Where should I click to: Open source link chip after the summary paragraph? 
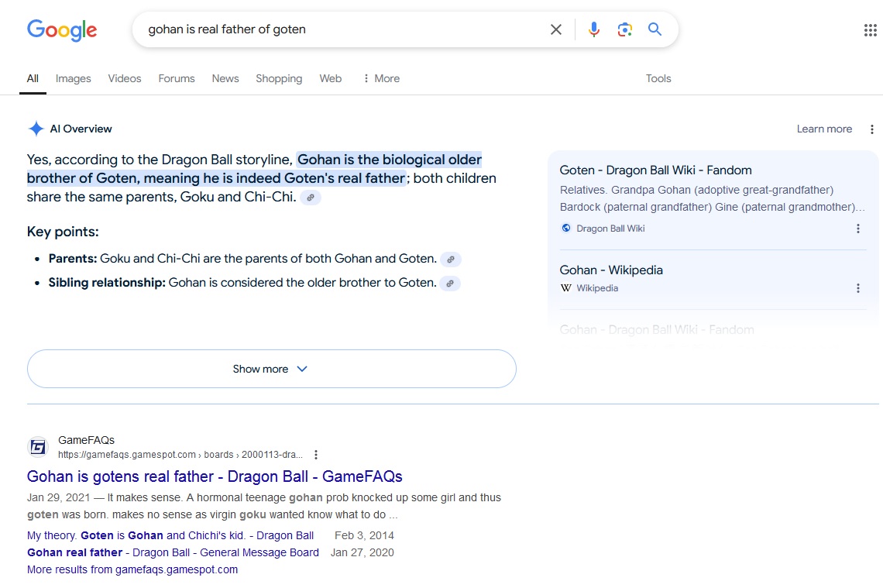[311, 198]
